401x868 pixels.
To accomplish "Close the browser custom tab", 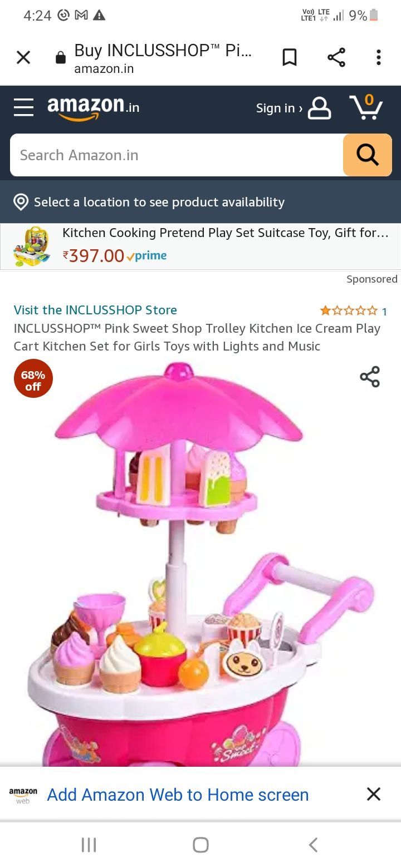I will point(23,57).
